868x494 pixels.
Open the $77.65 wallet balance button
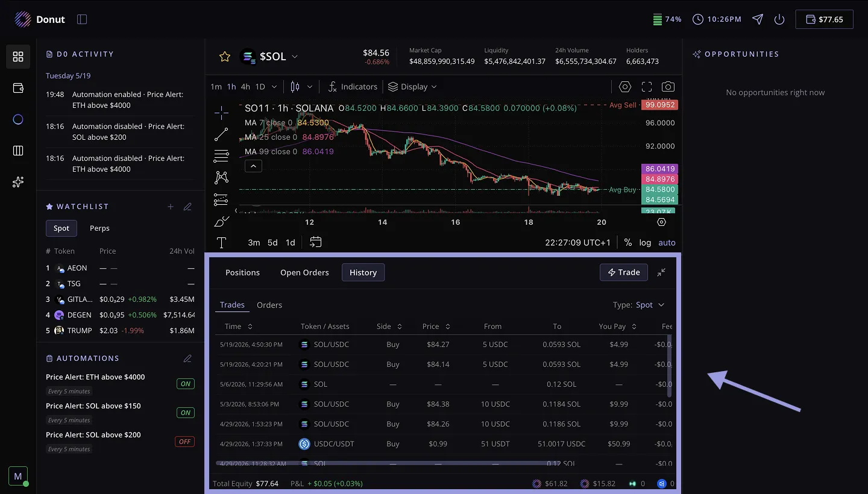point(825,19)
